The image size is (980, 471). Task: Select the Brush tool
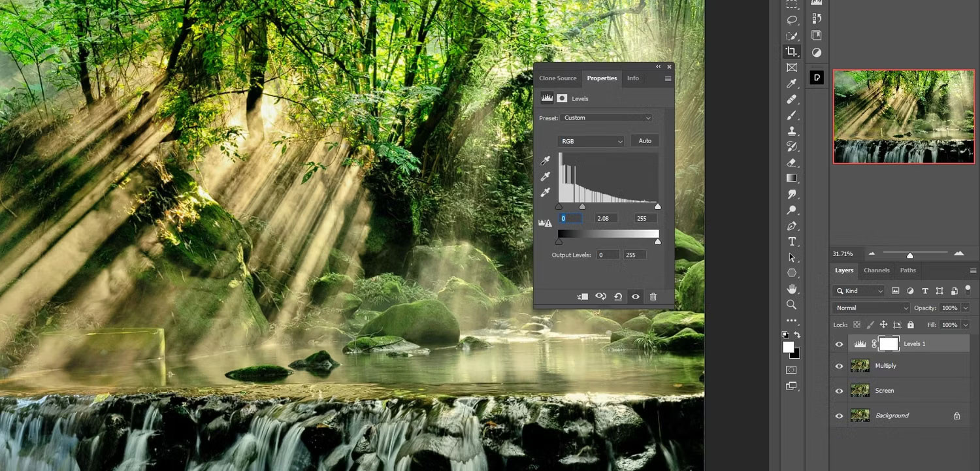[x=792, y=115]
